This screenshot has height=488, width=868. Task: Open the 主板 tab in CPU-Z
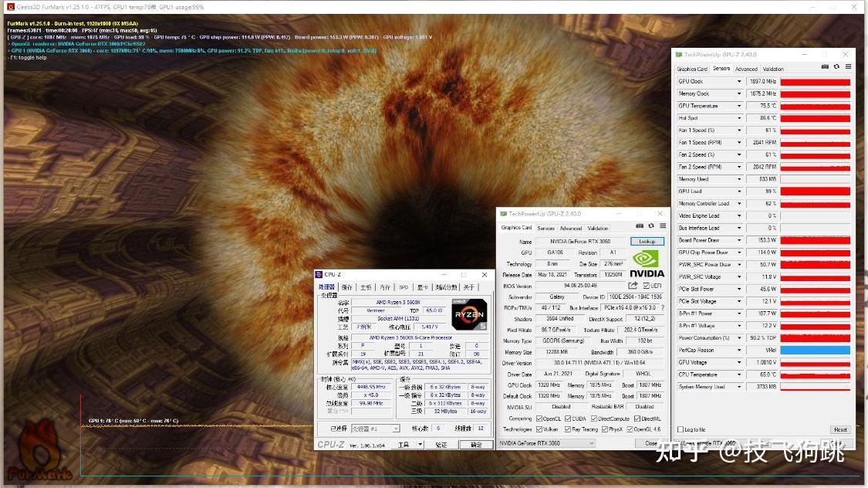(366, 287)
